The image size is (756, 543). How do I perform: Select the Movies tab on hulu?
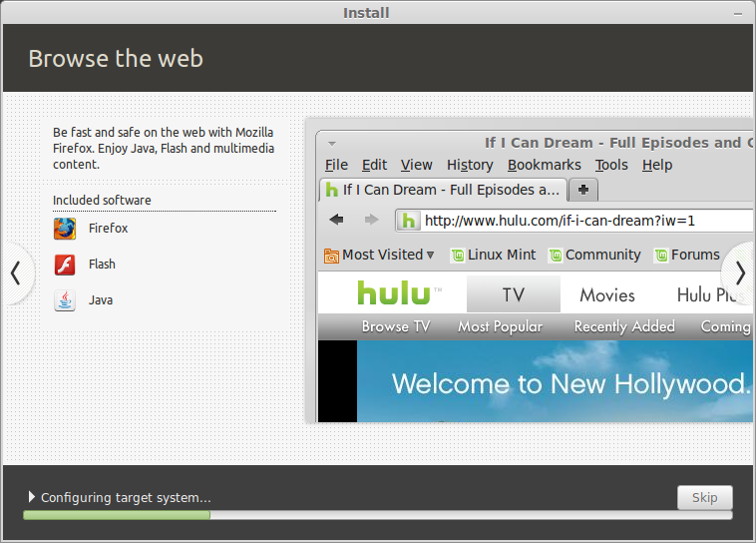point(607,294)
